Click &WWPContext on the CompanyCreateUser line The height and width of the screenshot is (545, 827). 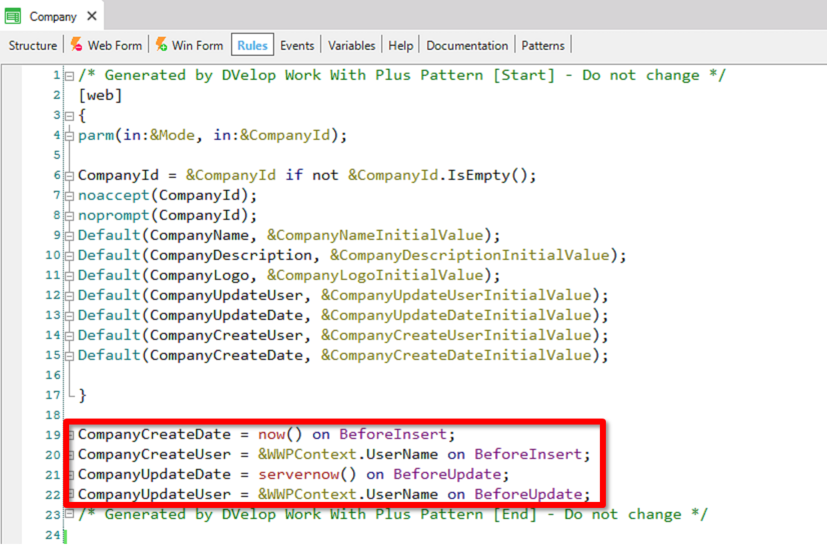[x=307, y=454]
